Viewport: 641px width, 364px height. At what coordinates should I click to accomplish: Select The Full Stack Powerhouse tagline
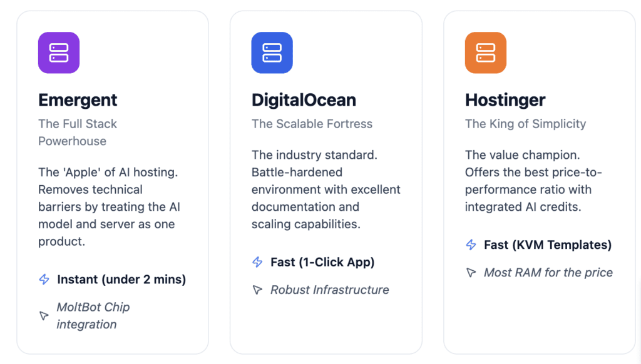click(78, 132)
